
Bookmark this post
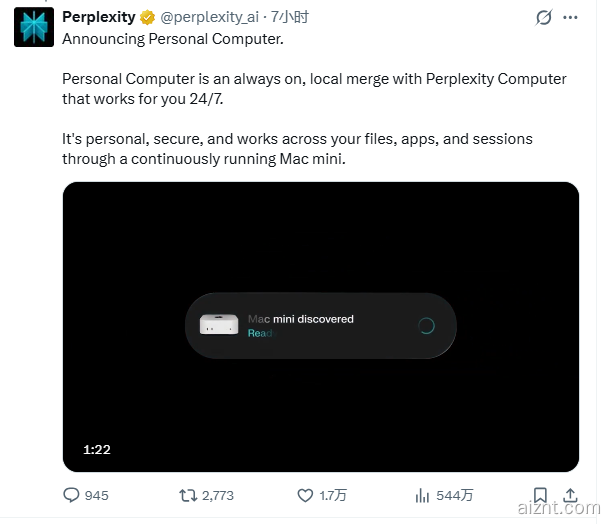[x=540, y=495]
